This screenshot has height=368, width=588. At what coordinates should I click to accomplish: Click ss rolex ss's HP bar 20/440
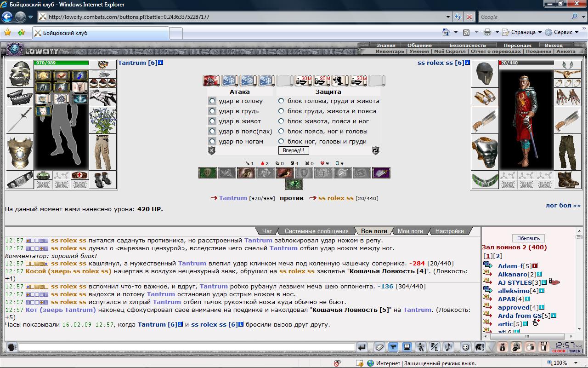point(526,63)
